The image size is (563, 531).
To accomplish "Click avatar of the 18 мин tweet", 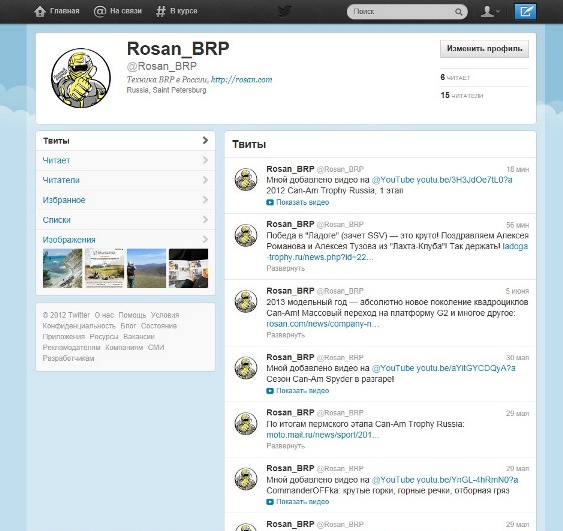I will click(x=246, y=179).
